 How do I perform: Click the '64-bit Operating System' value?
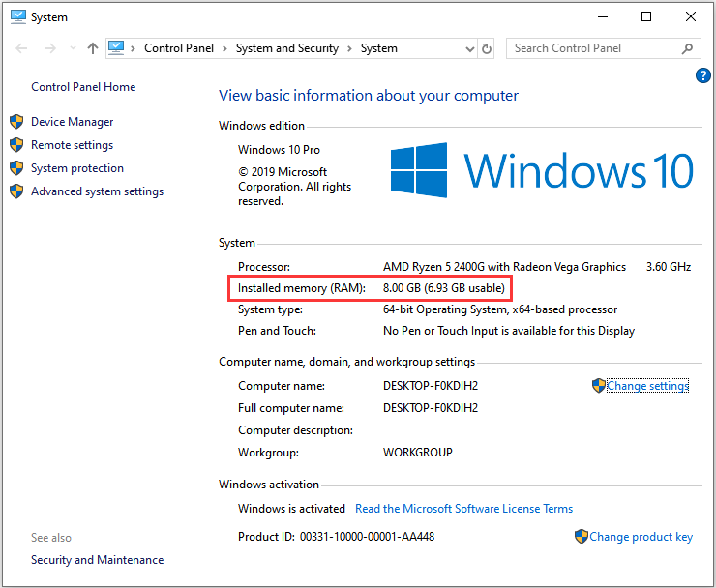[x=445, y=309]
